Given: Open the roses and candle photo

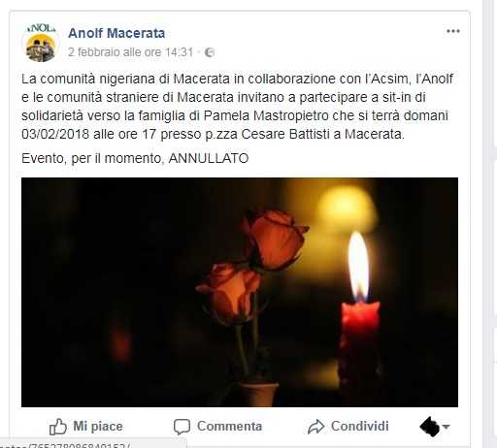Looking at the screenshot, I should pos(240,292).
